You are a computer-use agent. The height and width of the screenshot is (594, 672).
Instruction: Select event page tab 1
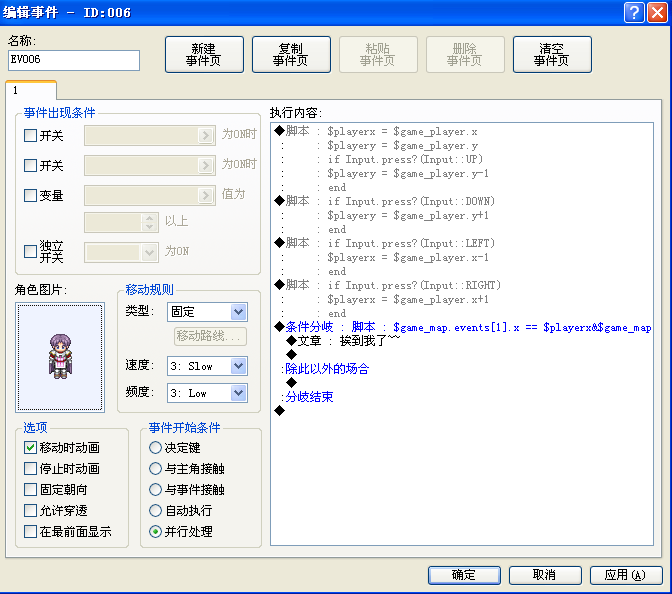31,90
